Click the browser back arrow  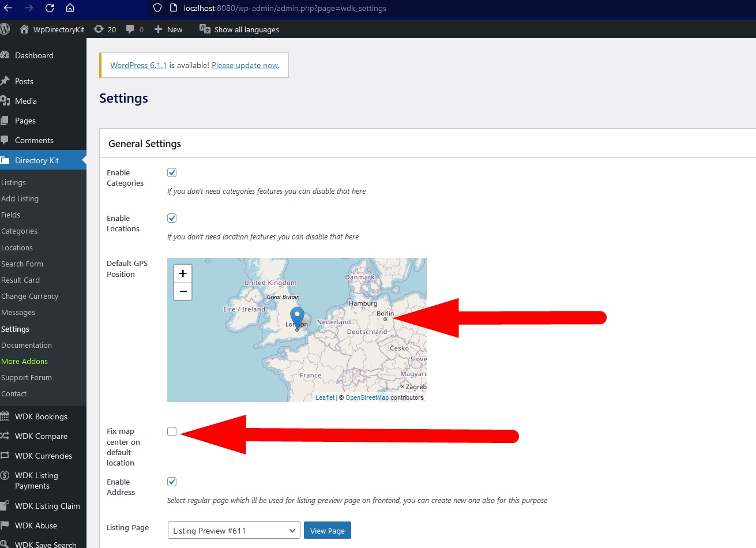click(8, 8)
